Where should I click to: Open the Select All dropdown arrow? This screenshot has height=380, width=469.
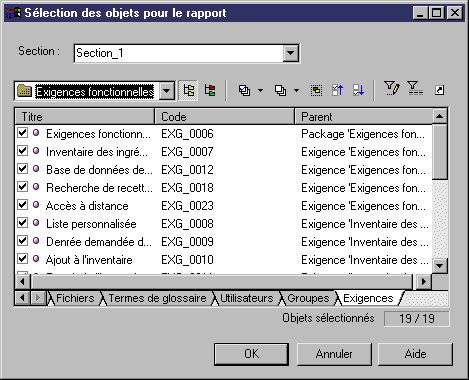(260, 90)
